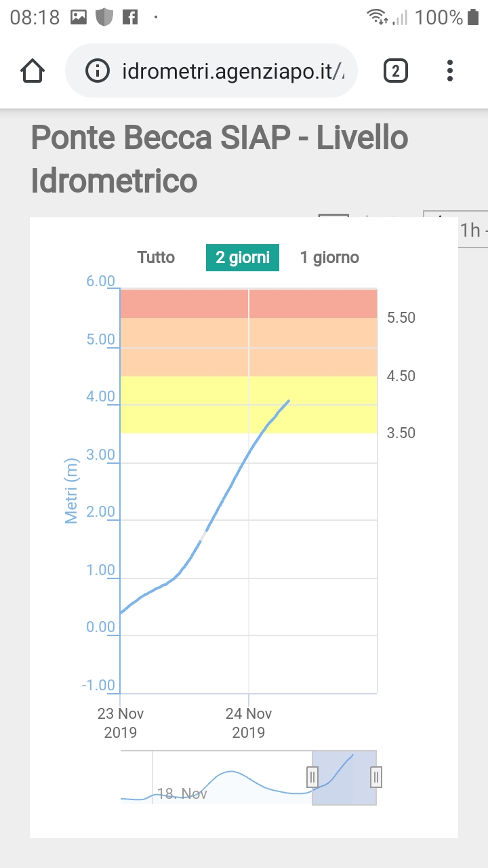Screen dimensions: 488x868
Task: Tap the shield icon in status bar
Action: [104, 18]
